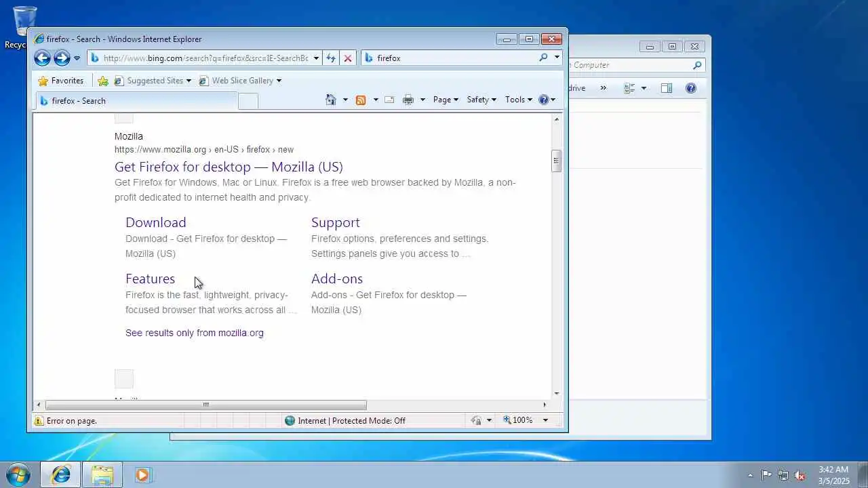Click Windows Explorer taskbar icon
Viewport: 868px width, 488px height.
[102, 475]
